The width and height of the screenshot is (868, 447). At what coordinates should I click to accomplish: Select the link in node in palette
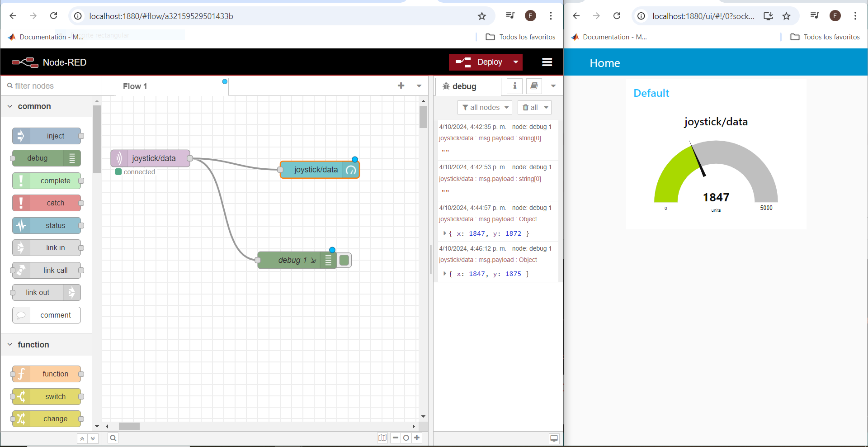click(x=47, y=248)
